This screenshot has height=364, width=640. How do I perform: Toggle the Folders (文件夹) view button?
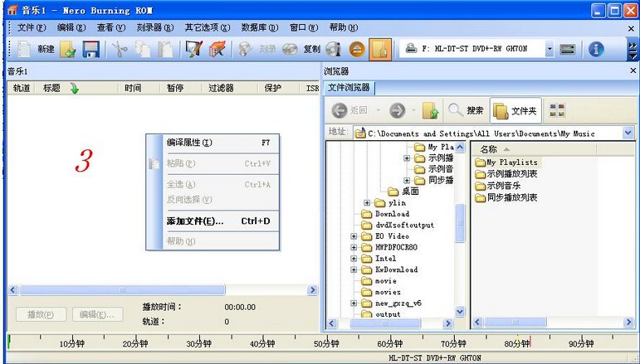coord(515,110)
